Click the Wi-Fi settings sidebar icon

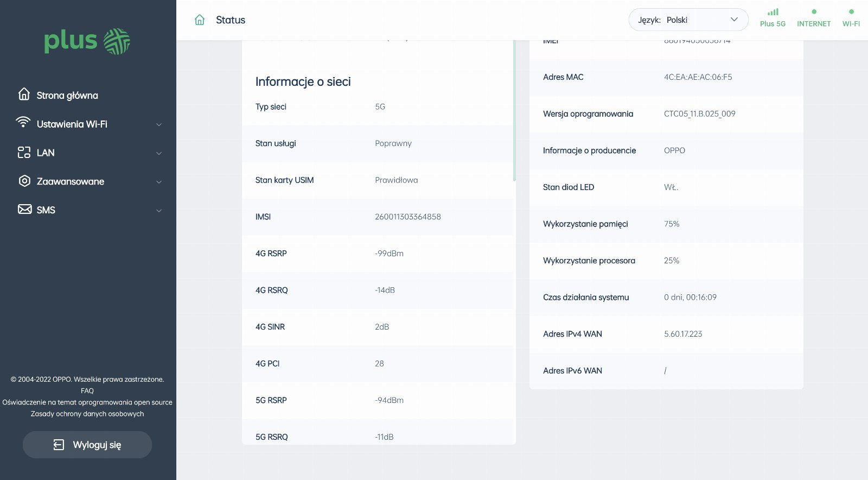(x=23, y=123)
